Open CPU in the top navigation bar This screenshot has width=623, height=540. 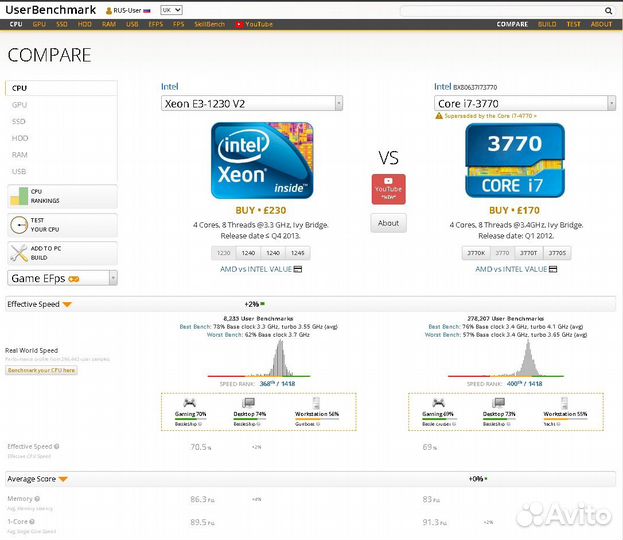tap(16, 24)
